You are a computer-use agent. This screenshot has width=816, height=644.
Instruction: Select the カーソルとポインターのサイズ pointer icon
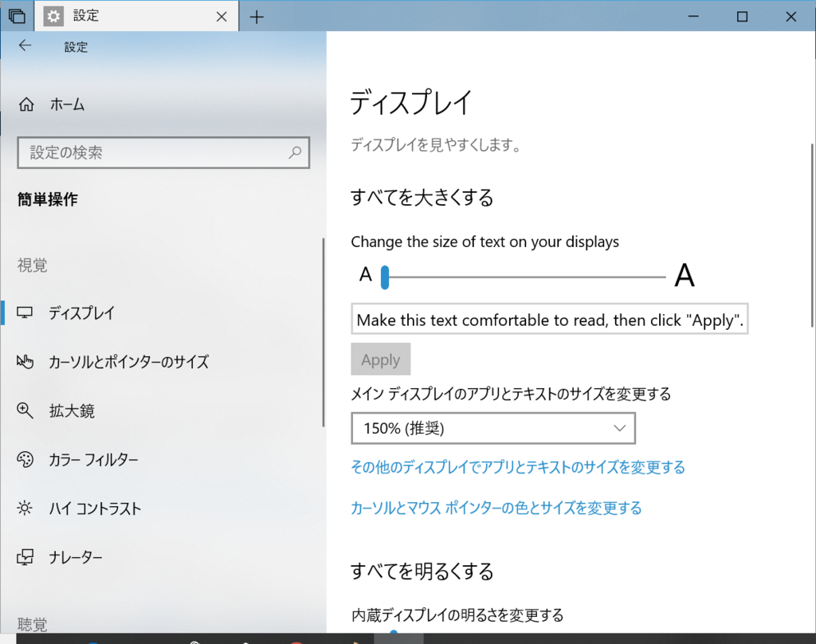pyautogui.click(x=24, y=362)
